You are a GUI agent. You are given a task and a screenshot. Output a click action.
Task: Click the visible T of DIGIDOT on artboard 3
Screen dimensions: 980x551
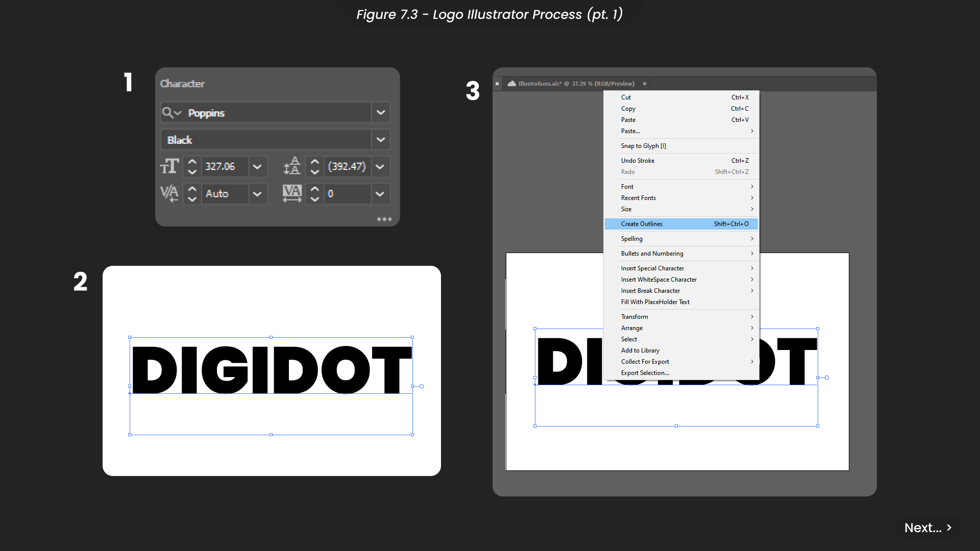coord(797,361)
